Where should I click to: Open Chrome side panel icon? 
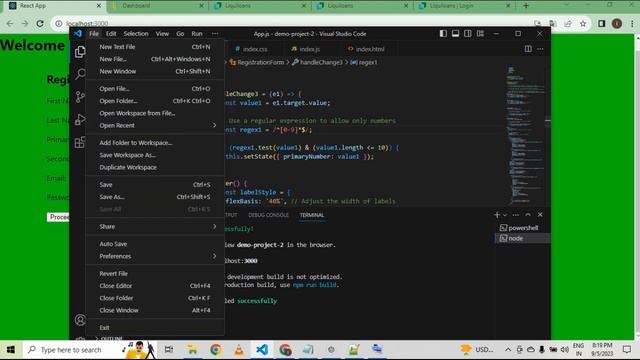pyautogui.click(x=602, y=24)
